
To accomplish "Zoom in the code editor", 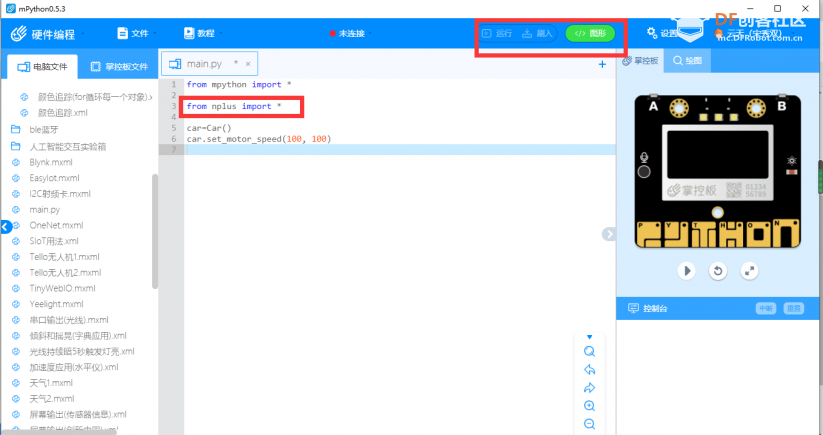I will [x=589, y=406].
